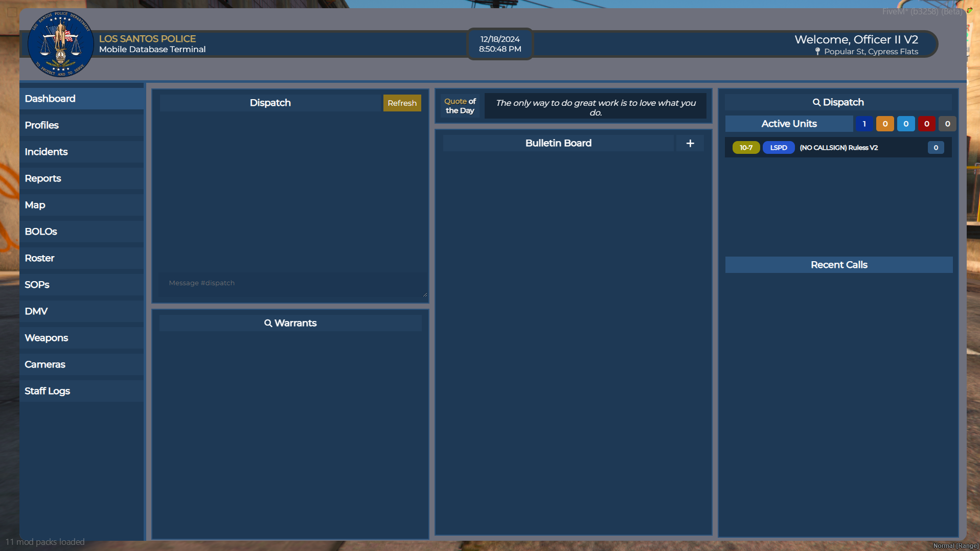Viewport: 980px width, 551px height.
Task: Click the yellow Refresh dispatch button
Action: (402, 103)
